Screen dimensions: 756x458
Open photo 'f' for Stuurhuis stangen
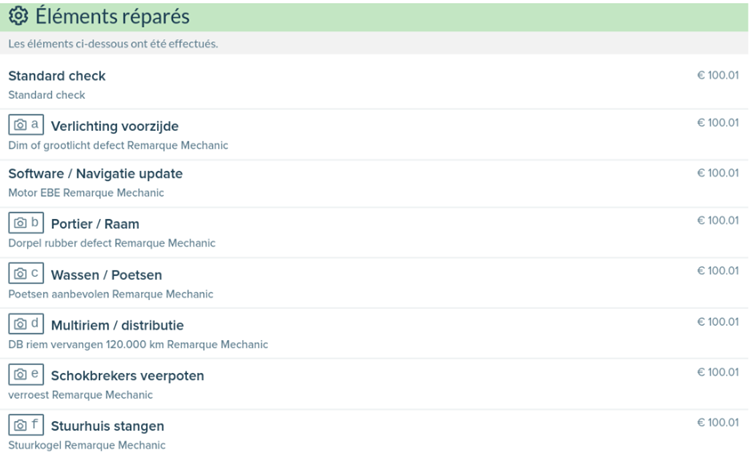pos(26,425)
